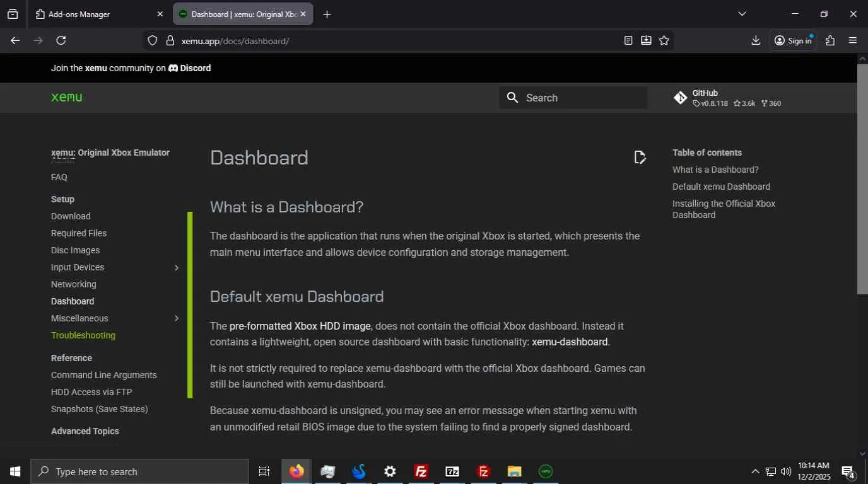Click the edit this page icon
Screen dimensions: 868x484
(x=640, y=157)
